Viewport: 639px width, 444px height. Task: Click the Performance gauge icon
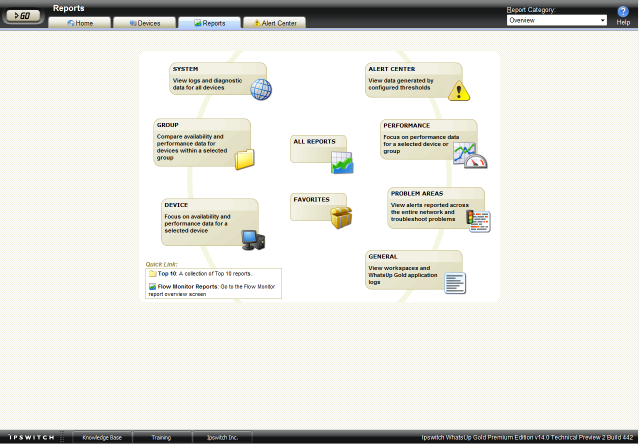[x=468, y=155]
